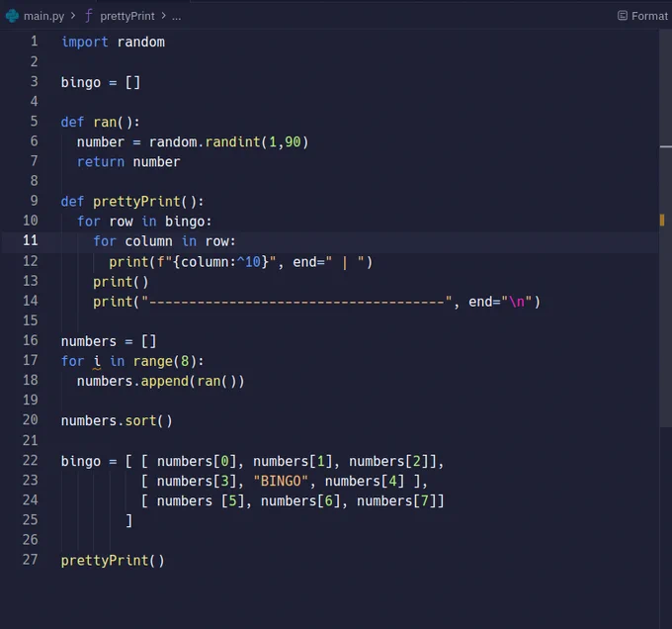Click the dashed string on line 14
This screenshot has width=672, height=629.
(296, 302)
